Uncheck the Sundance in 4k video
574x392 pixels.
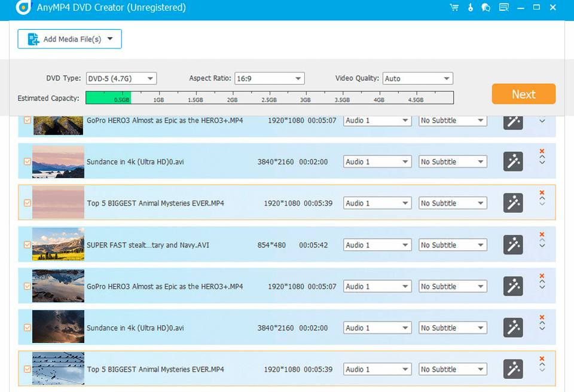[27, 161]
